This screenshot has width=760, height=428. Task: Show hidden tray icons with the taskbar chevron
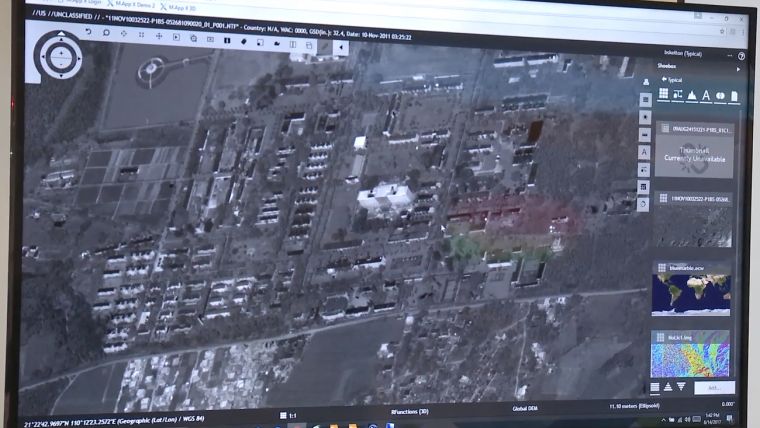tap(664, 420)
